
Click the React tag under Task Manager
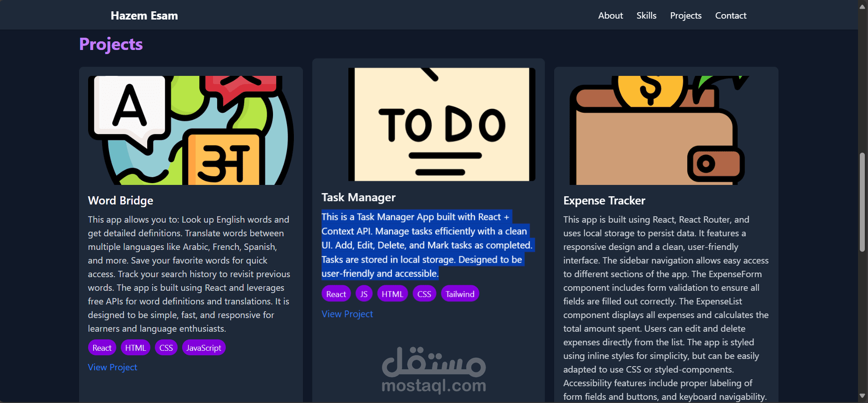point(336,294)
